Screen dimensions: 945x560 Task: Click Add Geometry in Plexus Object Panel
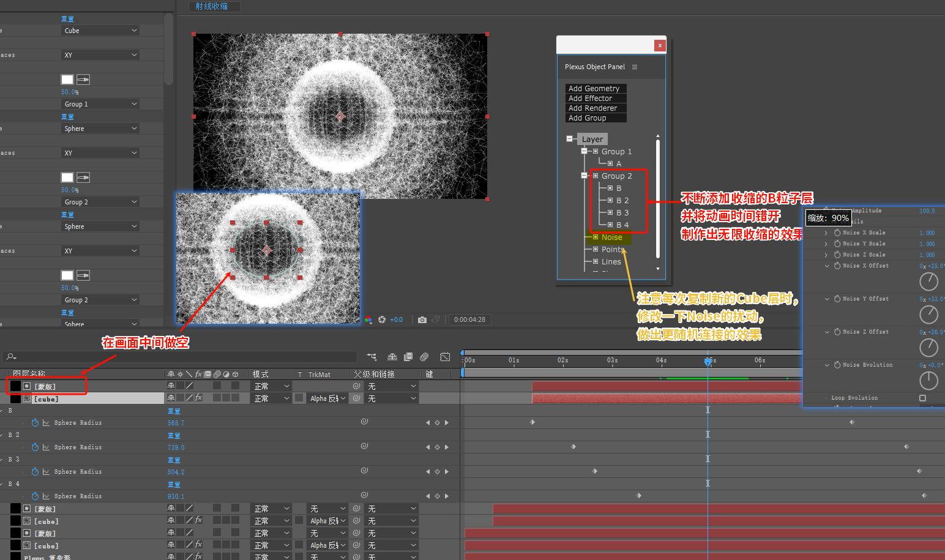596,88
